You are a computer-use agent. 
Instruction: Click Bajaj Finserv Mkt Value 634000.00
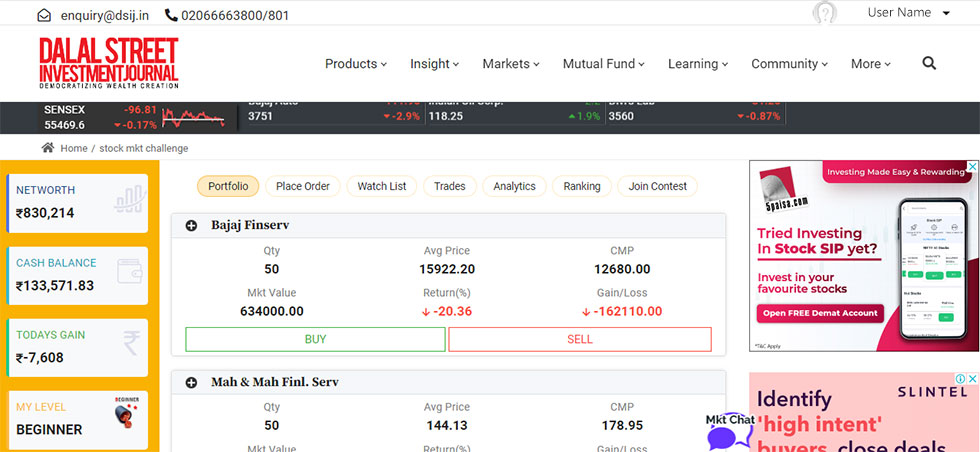click(272, 311)
